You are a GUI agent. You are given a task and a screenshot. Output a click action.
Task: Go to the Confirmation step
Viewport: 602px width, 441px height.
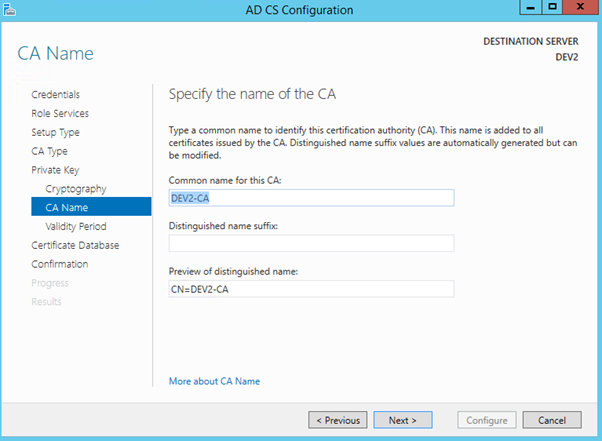(59, 265)
